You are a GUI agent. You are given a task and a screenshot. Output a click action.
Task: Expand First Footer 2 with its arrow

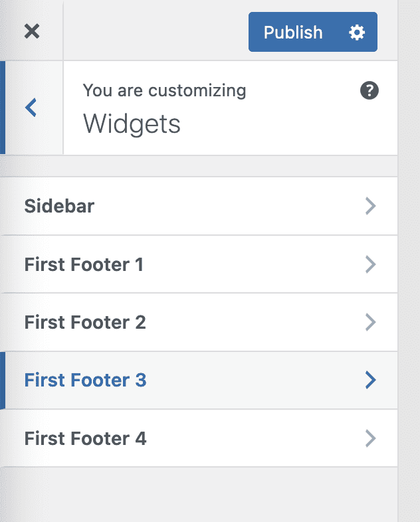click(371, 322)
